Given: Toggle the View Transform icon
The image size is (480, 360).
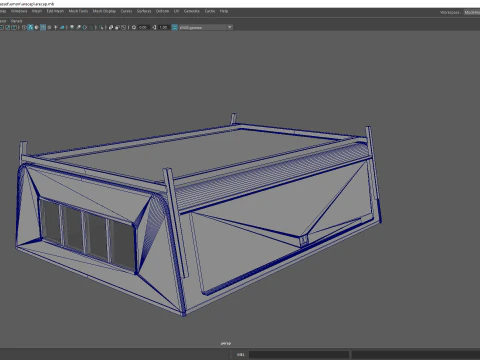Looking at the screenshot, I should pyautogui.click(x=174, y=27).
